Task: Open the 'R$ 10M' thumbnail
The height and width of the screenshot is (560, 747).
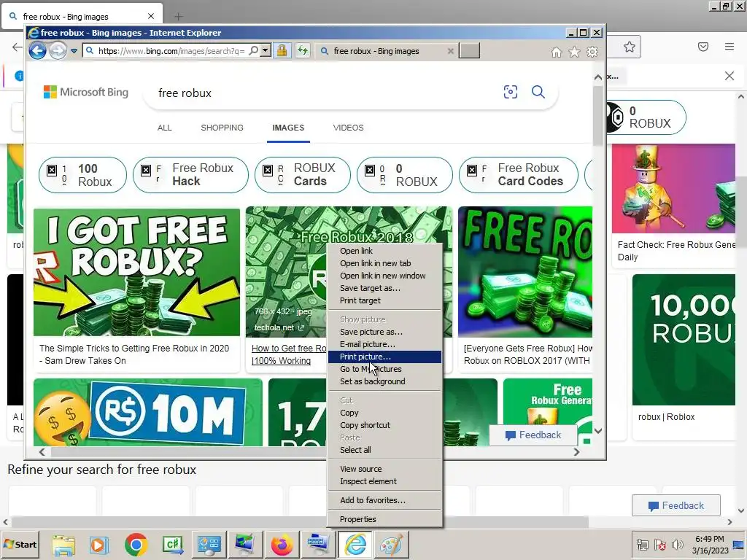Action: [147, 413]
